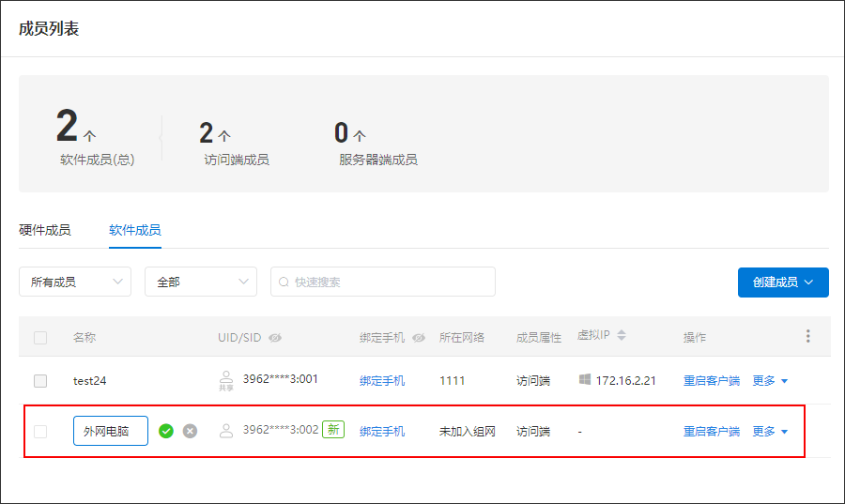The width and height of the screenshot is (845, 504).
Task: Cancel rename with gray X icon
Action: coord(190,431)
